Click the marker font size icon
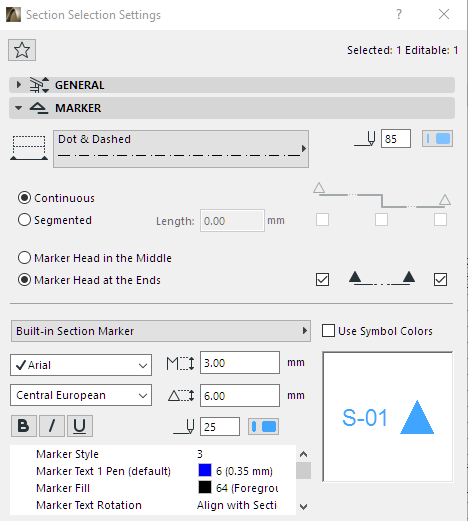468x521 pixels. 180,363
